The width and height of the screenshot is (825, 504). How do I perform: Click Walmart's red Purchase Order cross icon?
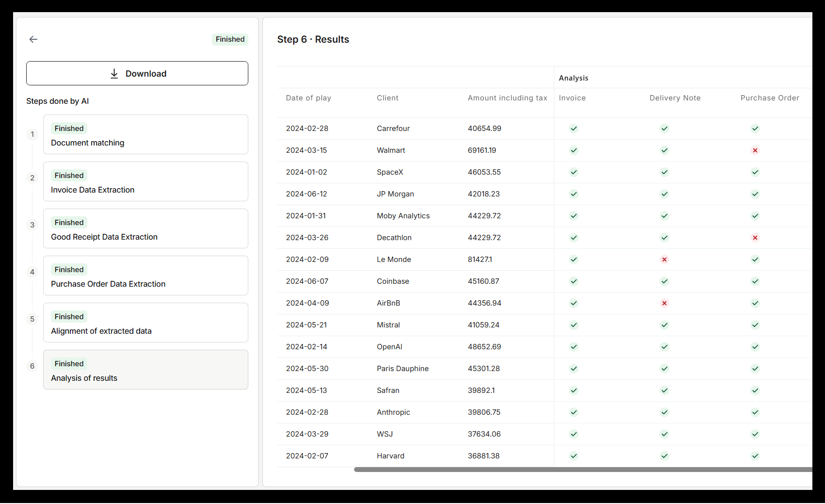755,150
